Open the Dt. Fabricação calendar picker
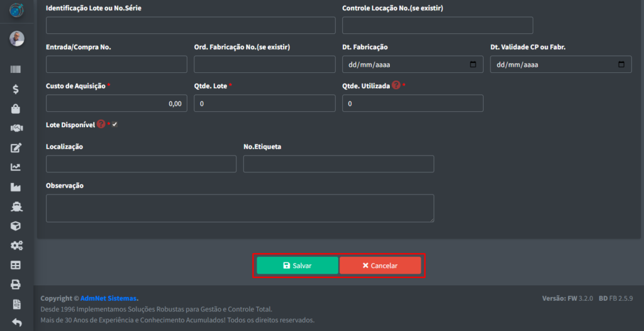Viewport: 644px width, 331px height. click(473, 64)
